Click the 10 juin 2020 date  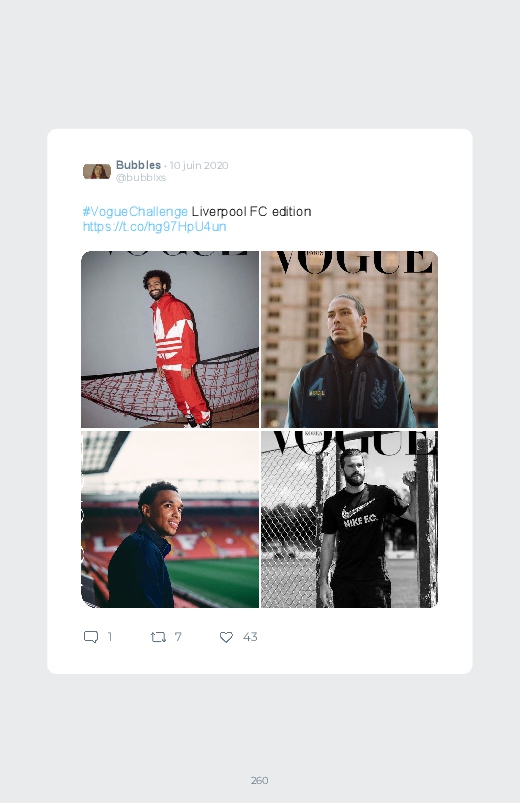pos(199,165)
